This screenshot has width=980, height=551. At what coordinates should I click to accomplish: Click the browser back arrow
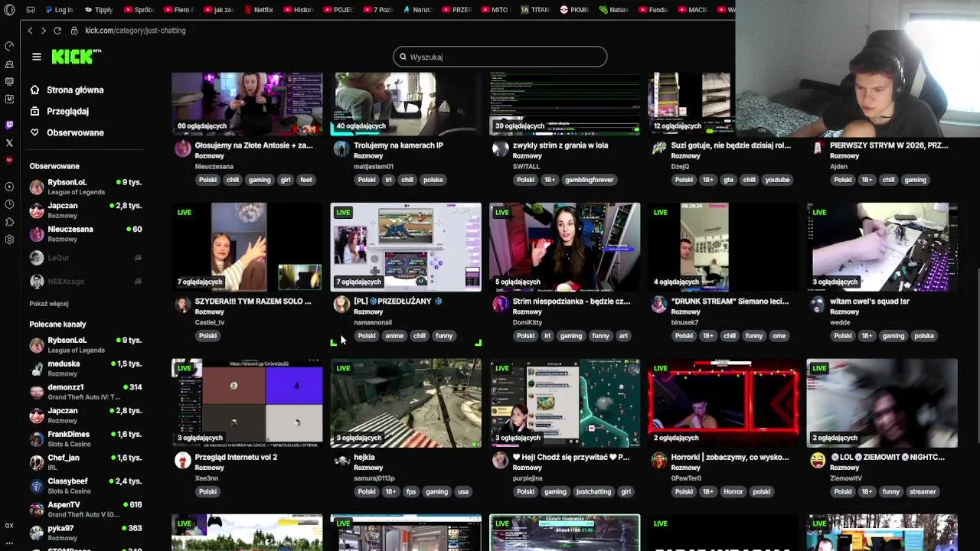coord(30,31)
